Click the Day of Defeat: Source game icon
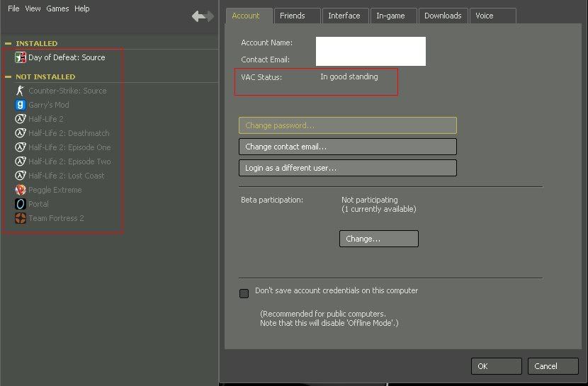This screenshot has width=588, height=386. 21,57
